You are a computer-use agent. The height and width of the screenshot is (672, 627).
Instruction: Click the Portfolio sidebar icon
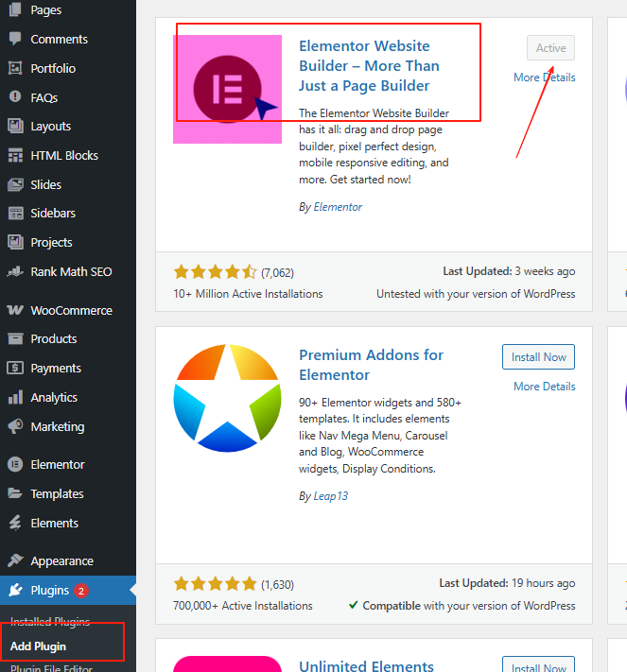15,68
